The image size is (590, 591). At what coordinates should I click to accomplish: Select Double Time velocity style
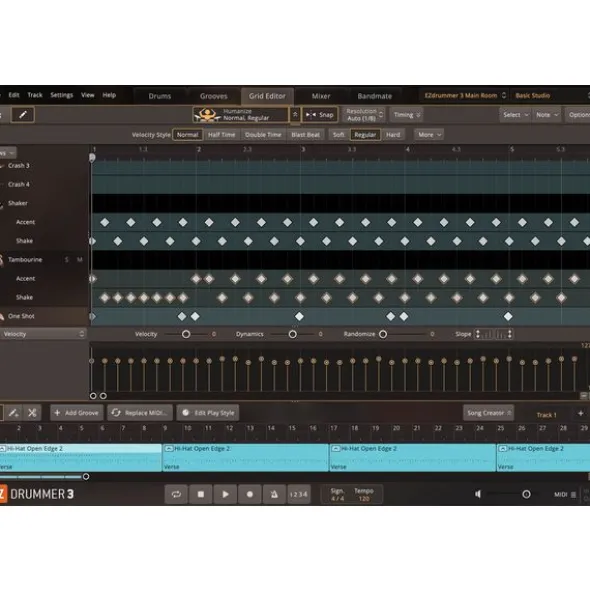pos(263,135)
